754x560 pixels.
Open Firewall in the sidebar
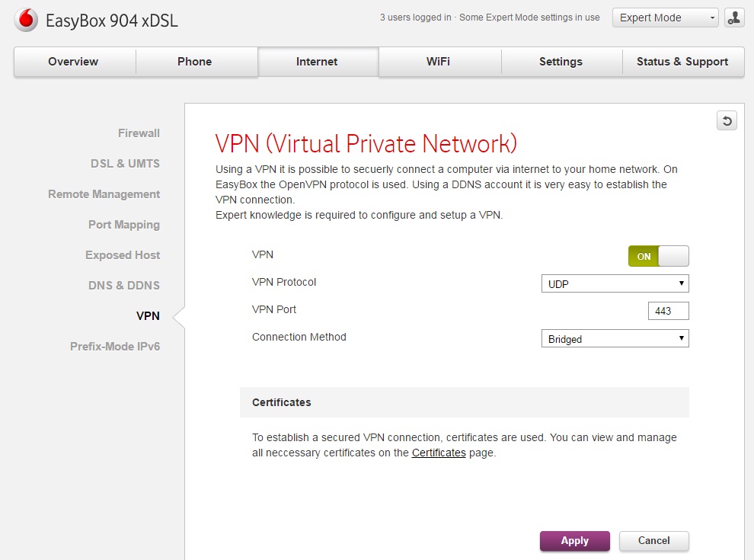point(139,133)
